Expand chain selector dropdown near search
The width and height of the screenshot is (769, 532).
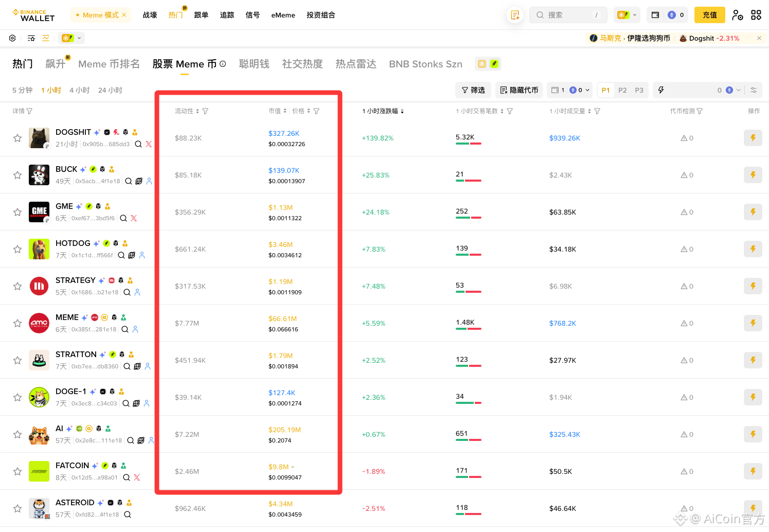(627, 15)
